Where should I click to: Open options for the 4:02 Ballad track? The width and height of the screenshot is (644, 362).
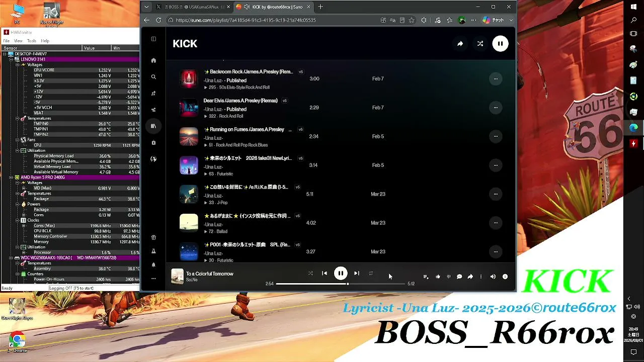496,223
